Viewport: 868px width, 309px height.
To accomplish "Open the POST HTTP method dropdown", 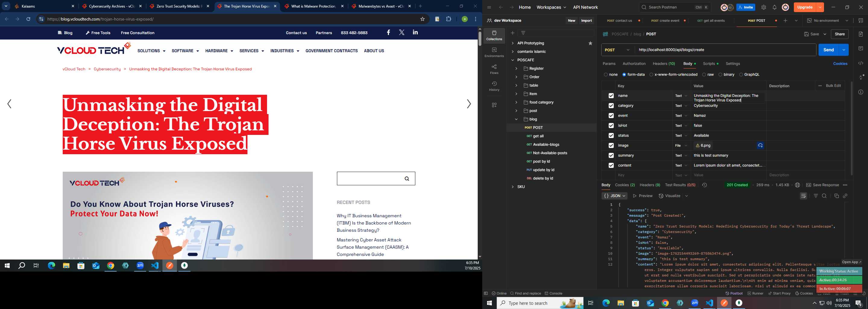I will coord(617,50).
